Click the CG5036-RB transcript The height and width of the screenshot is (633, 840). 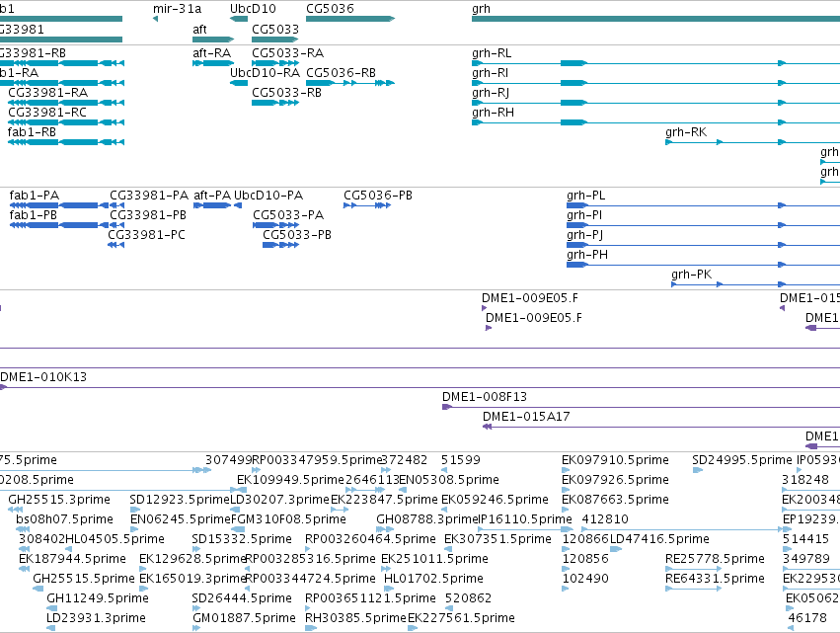pos(350,83)
